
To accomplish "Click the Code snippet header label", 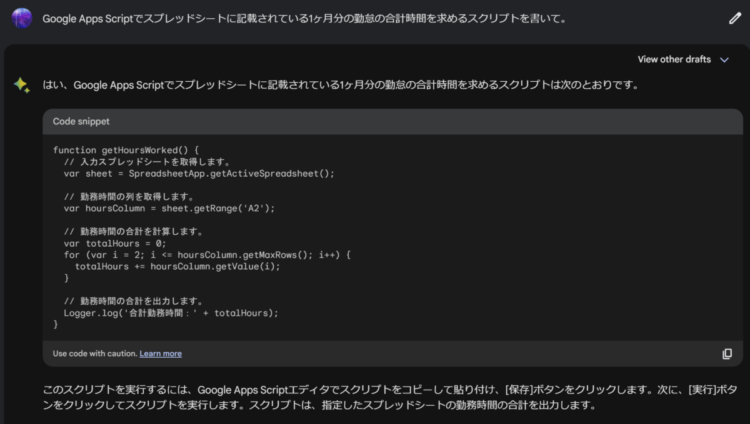I will pos(81,122).
